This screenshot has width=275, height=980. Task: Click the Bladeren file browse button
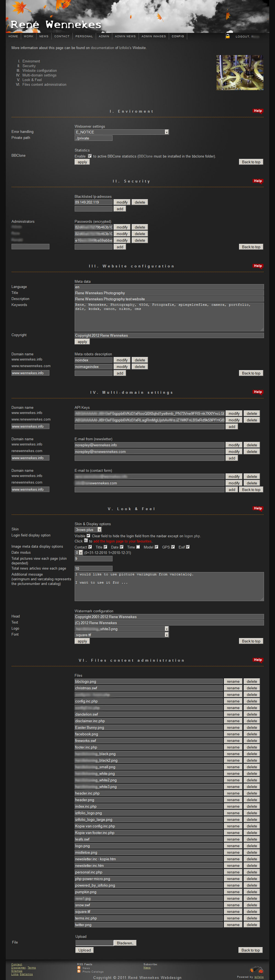pyautogui.click(x=125, y=943)
